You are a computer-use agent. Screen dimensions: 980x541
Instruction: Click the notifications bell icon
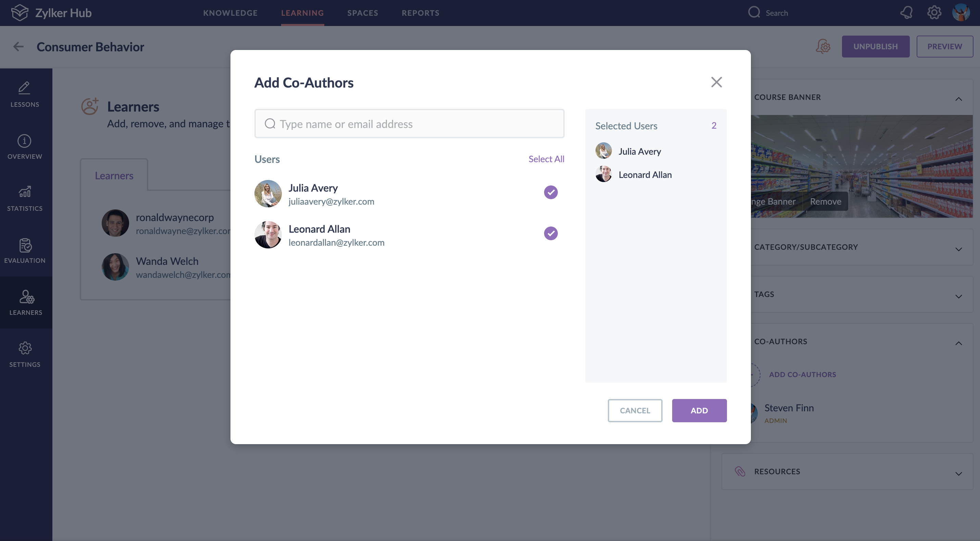point(906,13)
